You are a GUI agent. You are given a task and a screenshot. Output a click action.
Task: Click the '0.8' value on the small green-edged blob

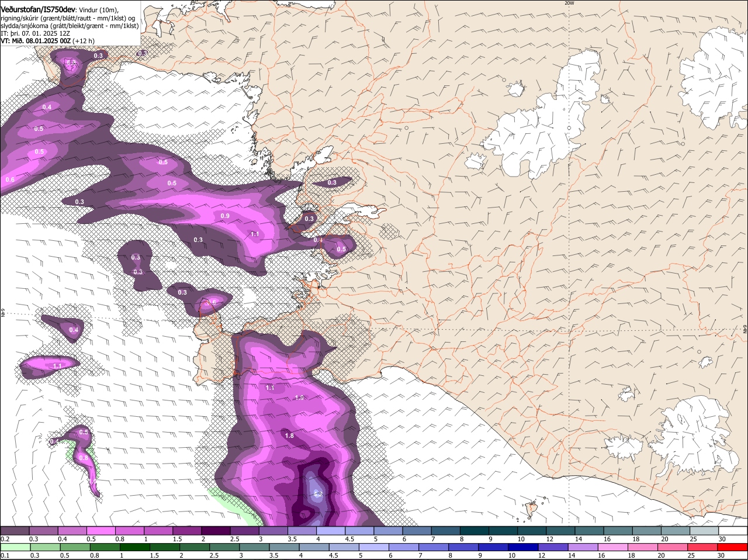[84, 458]
